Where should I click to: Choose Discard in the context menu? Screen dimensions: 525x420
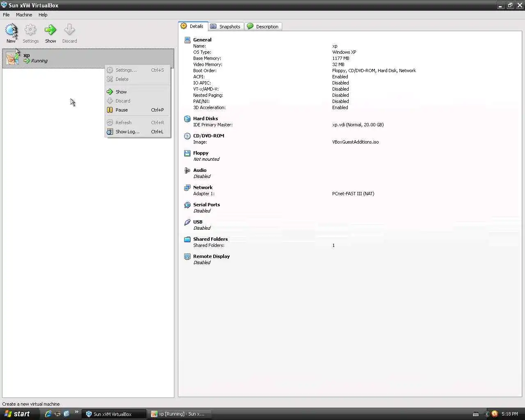(138, 101)
